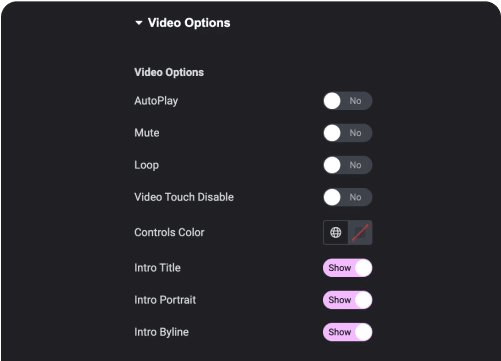Enable the AutoPlay toggle

point(347,101)
